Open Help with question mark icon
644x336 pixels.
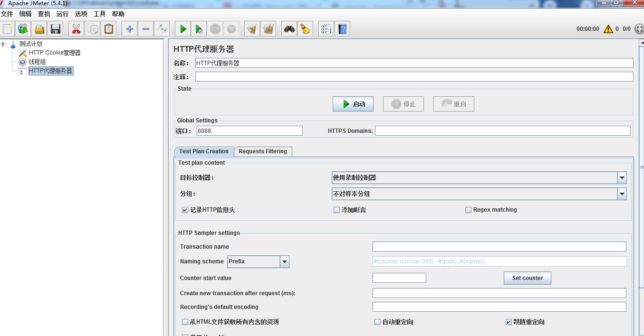coord(342,29)
